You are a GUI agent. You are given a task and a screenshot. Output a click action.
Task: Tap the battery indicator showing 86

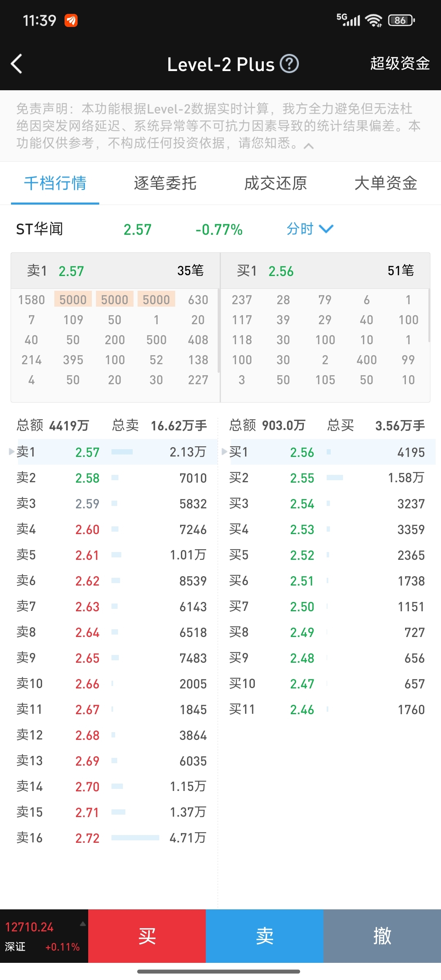point(401,20)
